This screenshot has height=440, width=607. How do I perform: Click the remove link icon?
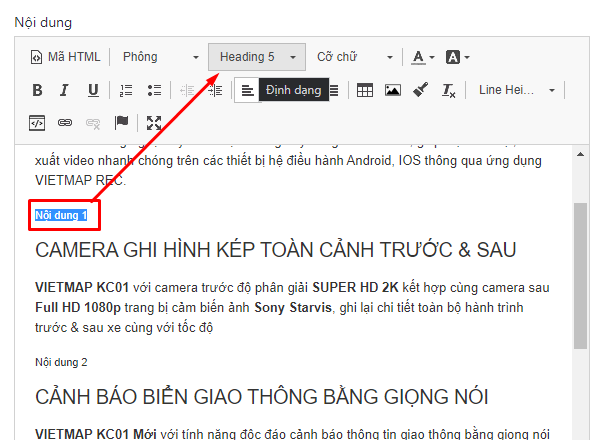pos(93,123)
